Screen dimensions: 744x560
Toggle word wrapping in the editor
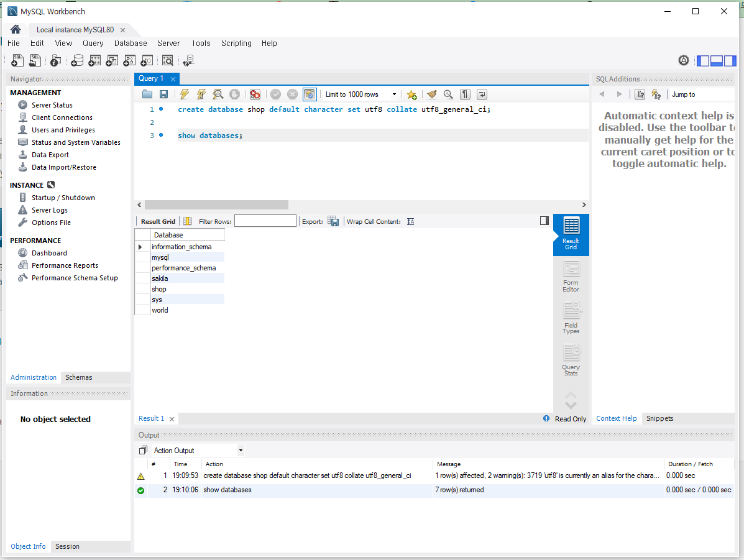tap(482, 94)
